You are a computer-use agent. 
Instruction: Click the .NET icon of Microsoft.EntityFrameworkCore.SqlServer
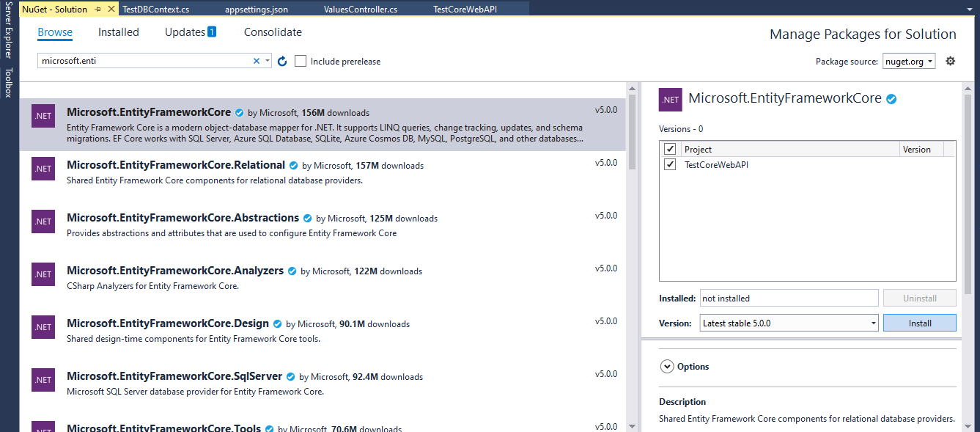(x=43, y=380)
